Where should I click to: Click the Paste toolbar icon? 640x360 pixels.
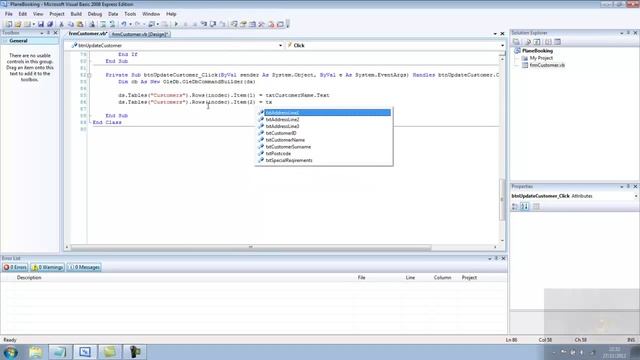tap(80, 24)
